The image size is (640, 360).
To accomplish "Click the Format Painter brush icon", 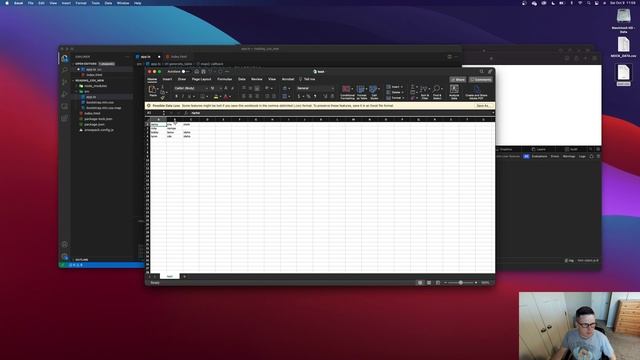I will [x=162, y=98].
